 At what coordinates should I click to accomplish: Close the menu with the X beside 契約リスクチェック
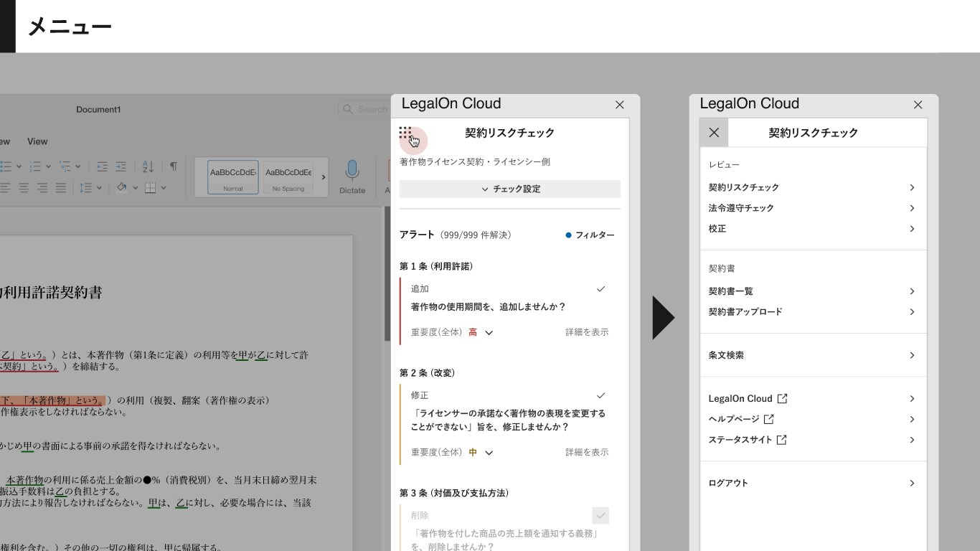tap(714, 133)
